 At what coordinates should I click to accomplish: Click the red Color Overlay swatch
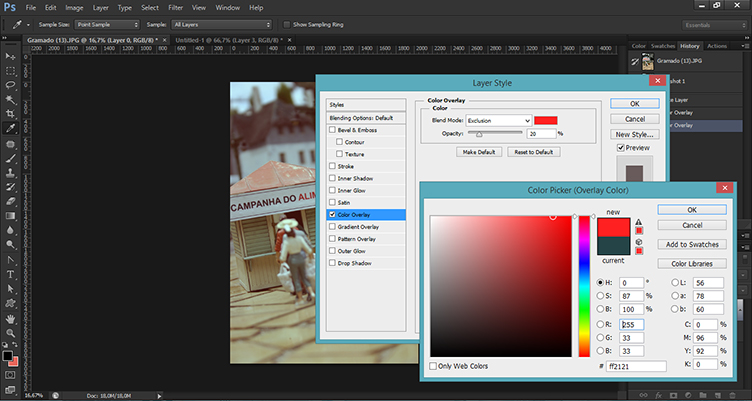pos(546,120)
